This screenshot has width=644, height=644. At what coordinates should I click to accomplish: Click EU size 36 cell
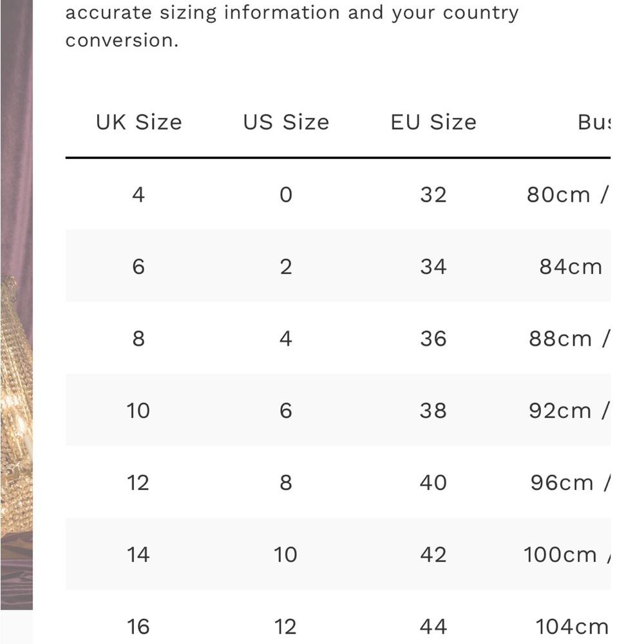pos(433,339)
